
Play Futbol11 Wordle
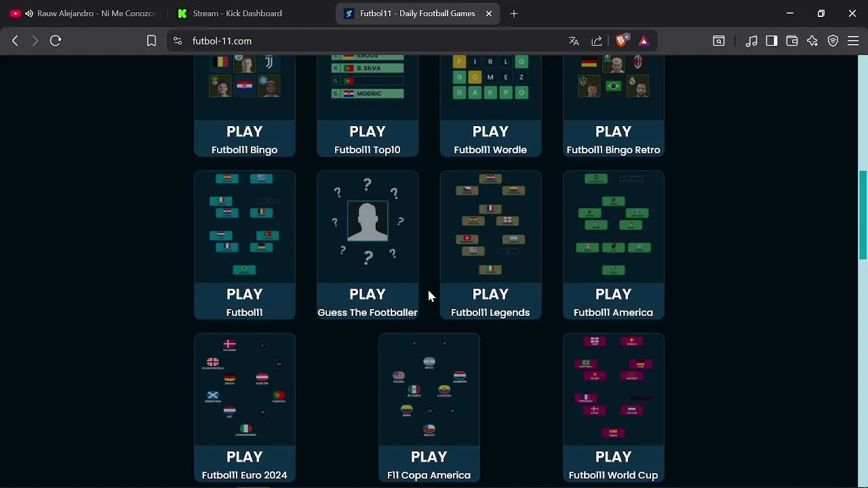pyautogui.click(x=490, y=139)
